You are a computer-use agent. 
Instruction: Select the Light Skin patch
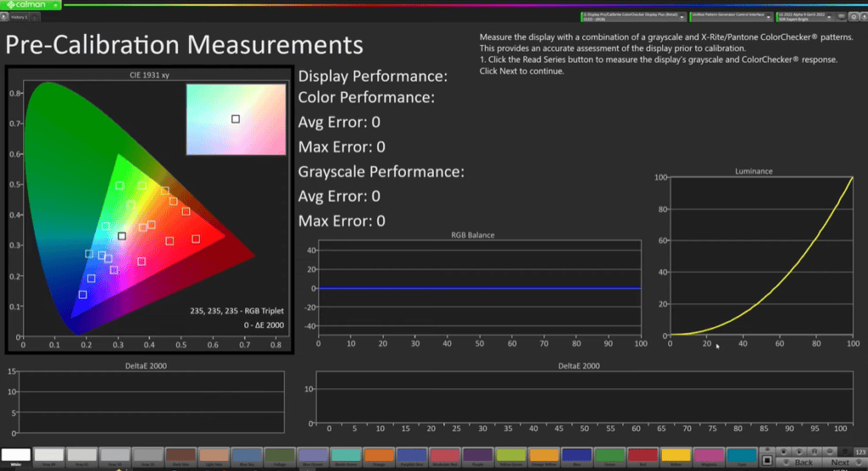pos(214,457)
